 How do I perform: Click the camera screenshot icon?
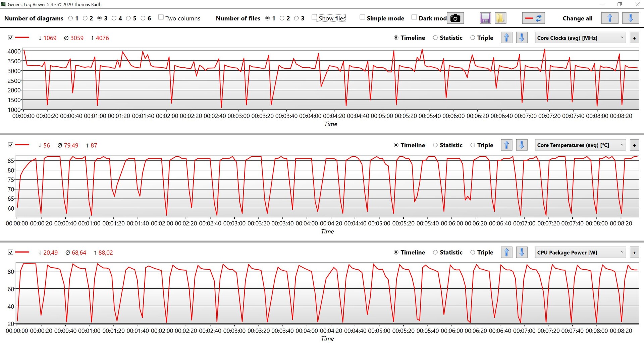[x=455, y=18]
